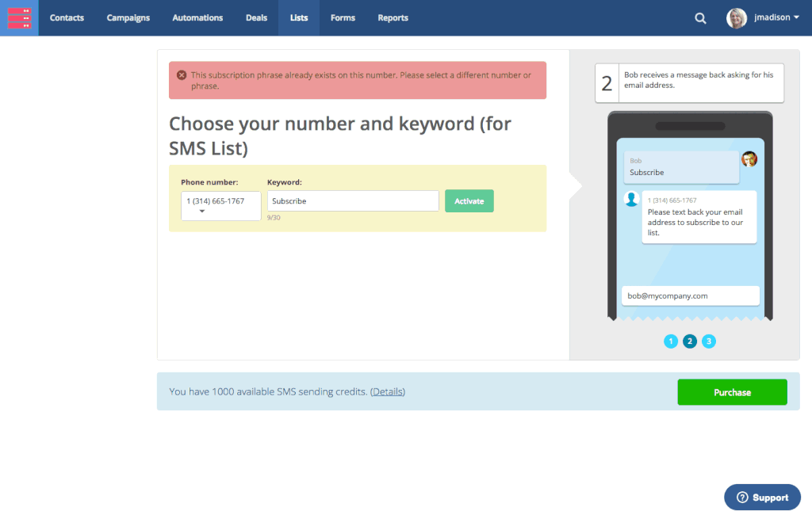The height and width of the screenshot is (515, 812).
Task: Select preview step 2 dot
Action: pyautogui.click(x=690, y=341)
